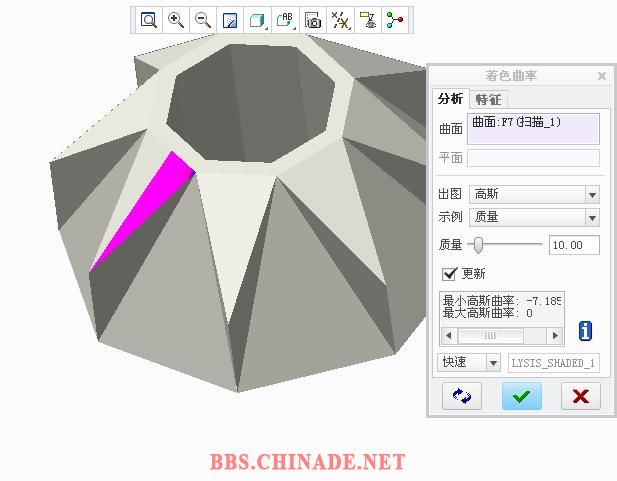Select the Zoom Out tool
The image size is (617, 481).
(x=203, y=20)
